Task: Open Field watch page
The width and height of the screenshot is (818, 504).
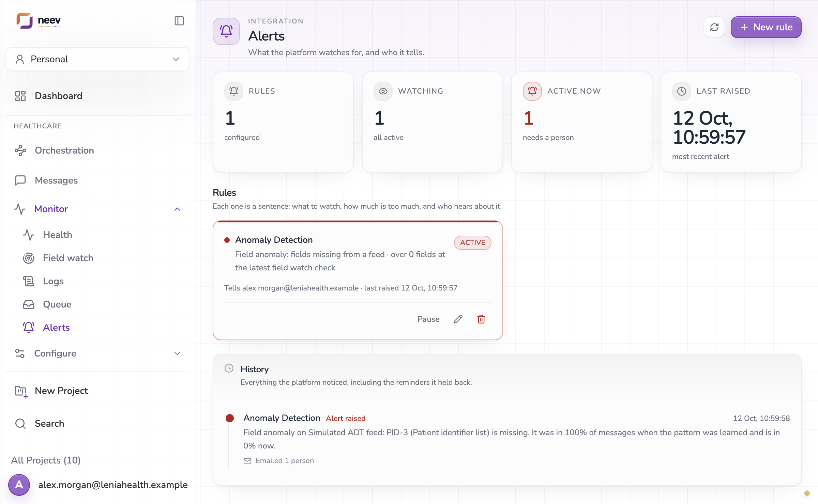Action: [x=68, y=258]
